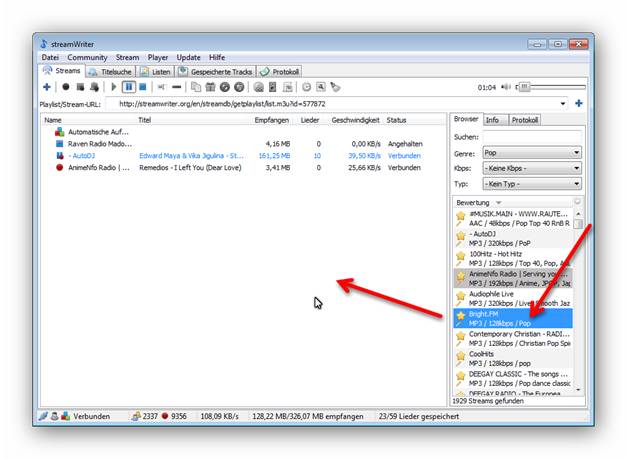Screen dimensions: 627x459
Task: Click the stop recording square icon
Action: click(x=80, y=87)
